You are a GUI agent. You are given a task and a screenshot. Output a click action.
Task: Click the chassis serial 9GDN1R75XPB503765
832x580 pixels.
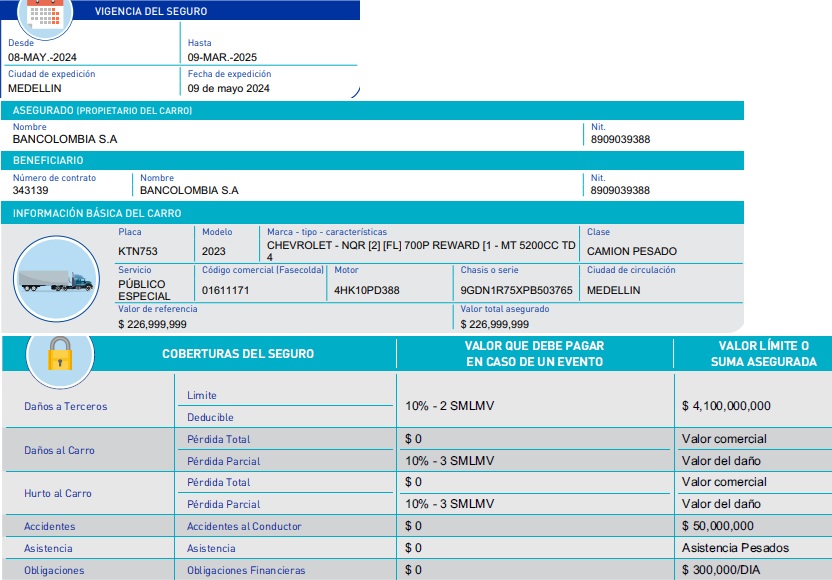click(x=516, y=290)
